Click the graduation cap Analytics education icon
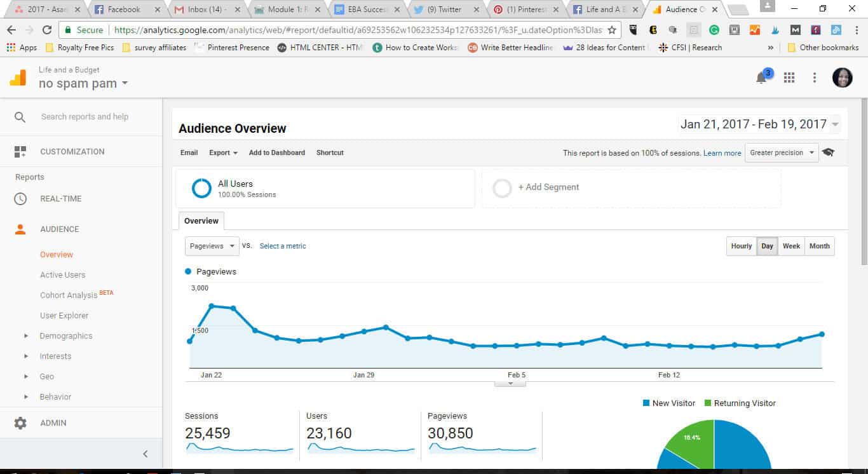This screenshot has height=474, width=868. [828, 152]
